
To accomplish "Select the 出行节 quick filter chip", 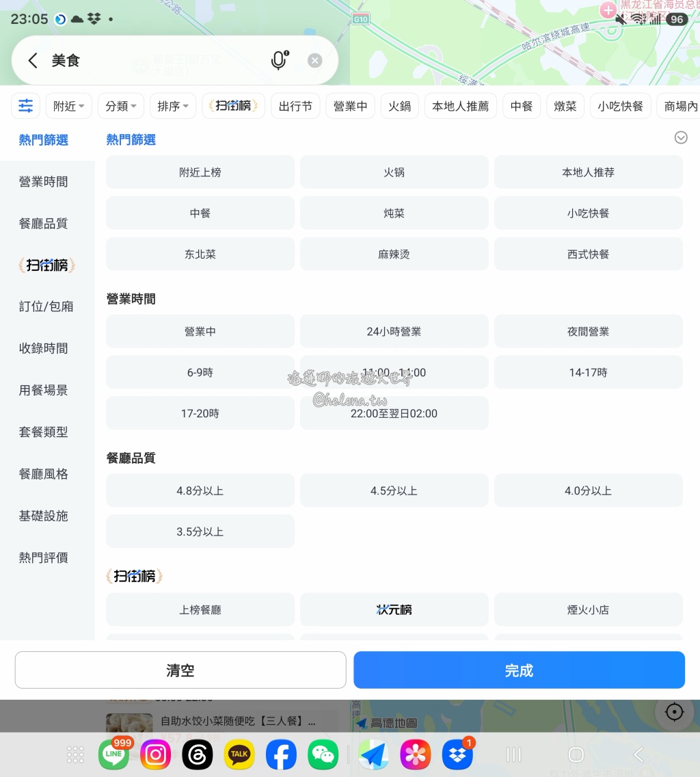I will [295, 105].
